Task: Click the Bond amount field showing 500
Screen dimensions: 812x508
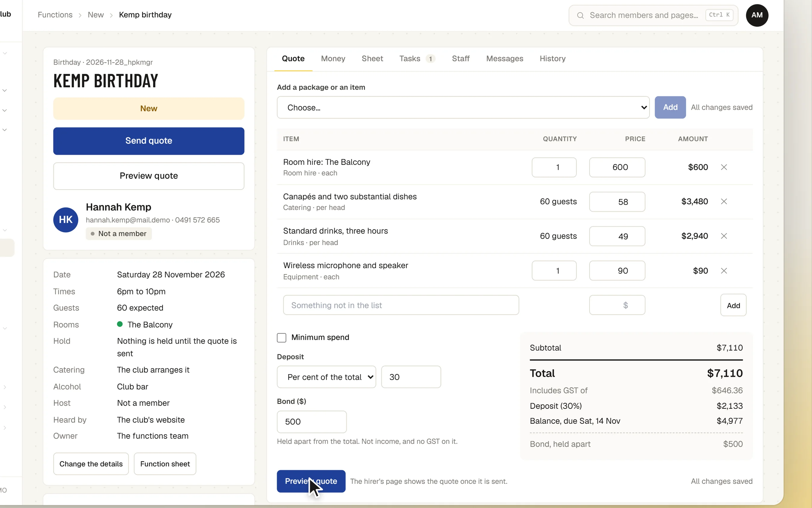Action: pyautogui.click(x=312, y=422)
